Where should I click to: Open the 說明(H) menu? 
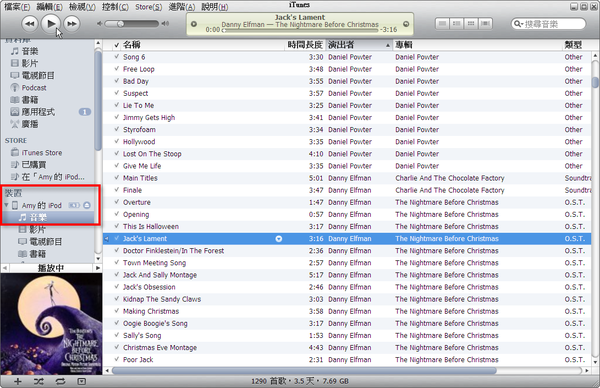click(x=215, y=7)
